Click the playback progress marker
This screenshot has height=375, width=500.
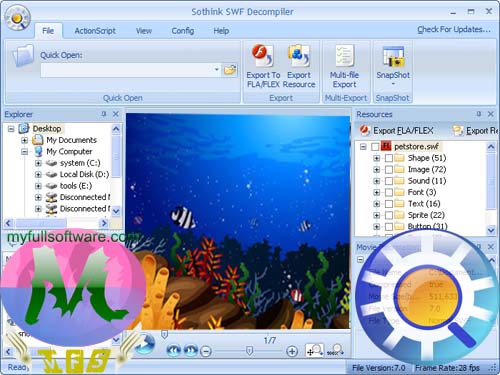tap(164, 334)
